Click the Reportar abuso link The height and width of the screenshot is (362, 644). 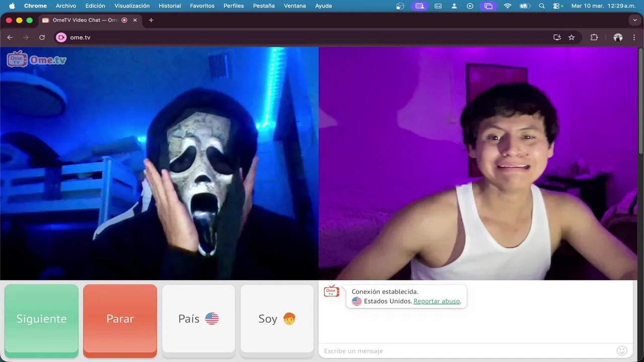pos(437,301)
